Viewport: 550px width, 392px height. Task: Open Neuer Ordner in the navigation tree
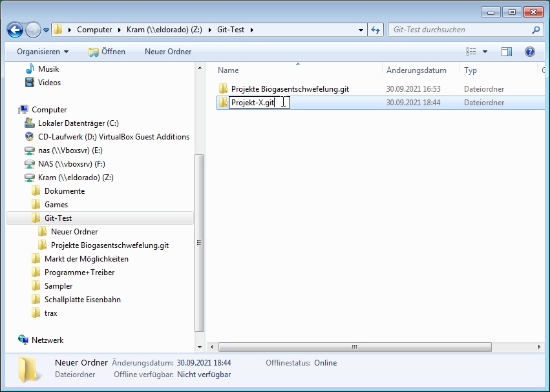(x=74, y=232)
